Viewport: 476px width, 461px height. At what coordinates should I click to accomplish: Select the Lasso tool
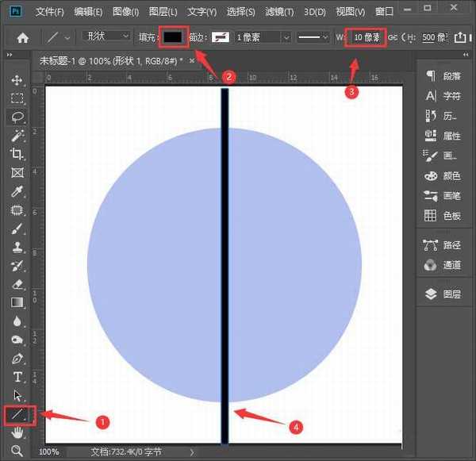tap(17, 117)
